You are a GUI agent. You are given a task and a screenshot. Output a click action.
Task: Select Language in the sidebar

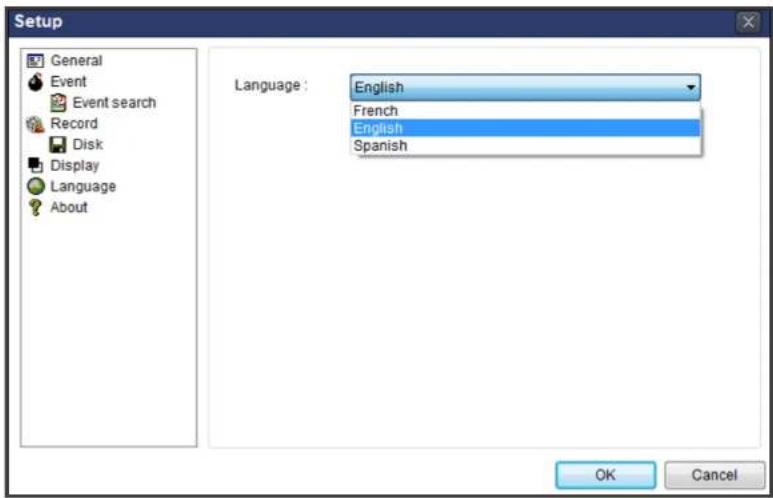point(83,186)
